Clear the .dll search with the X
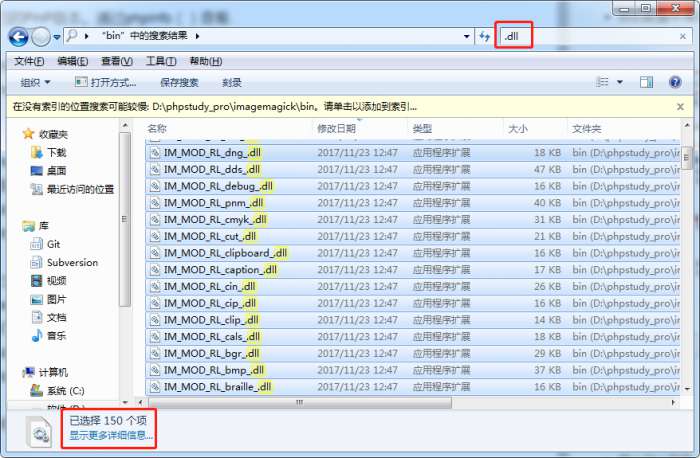 coord(683,37)
